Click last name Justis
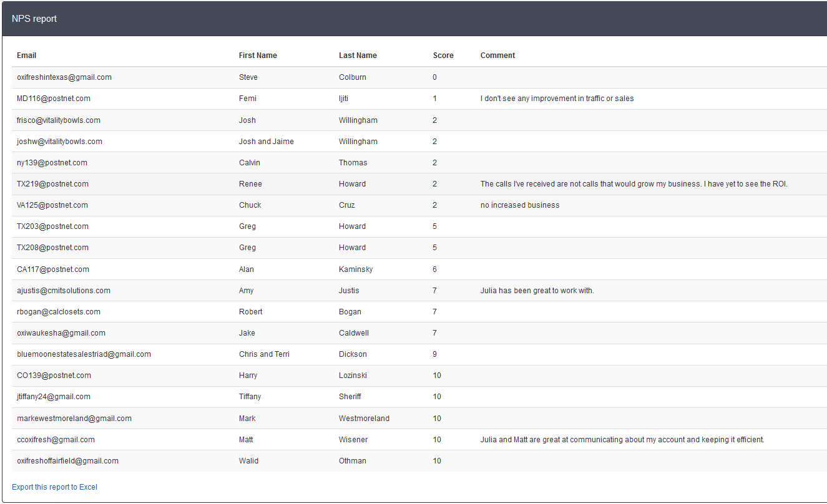Screen dimensions: 827x504 (349, 291)
